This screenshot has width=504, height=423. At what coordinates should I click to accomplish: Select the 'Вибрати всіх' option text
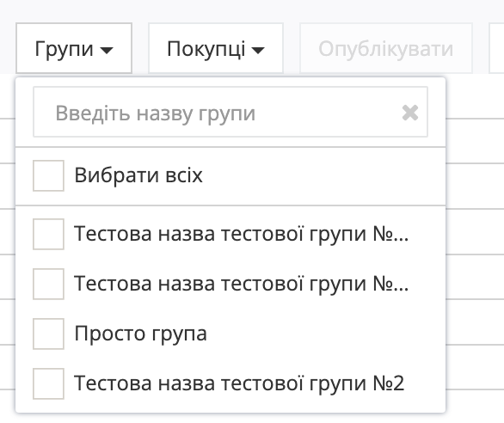138,175
